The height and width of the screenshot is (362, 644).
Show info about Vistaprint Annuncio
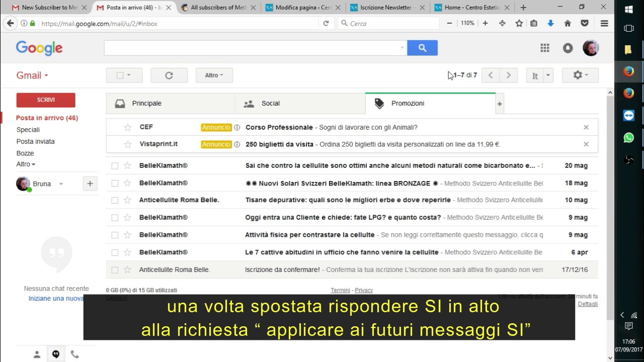pos(237,144)
